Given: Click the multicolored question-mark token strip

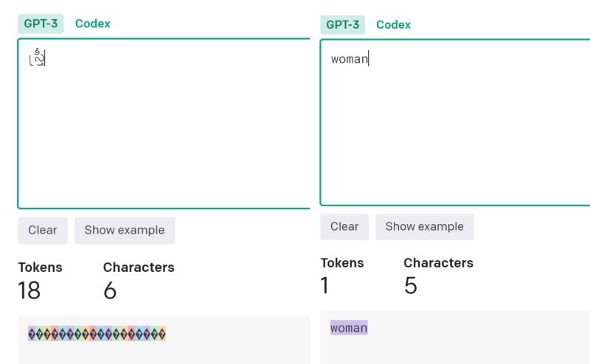Looking at the screenshot, I should [97, 334].
